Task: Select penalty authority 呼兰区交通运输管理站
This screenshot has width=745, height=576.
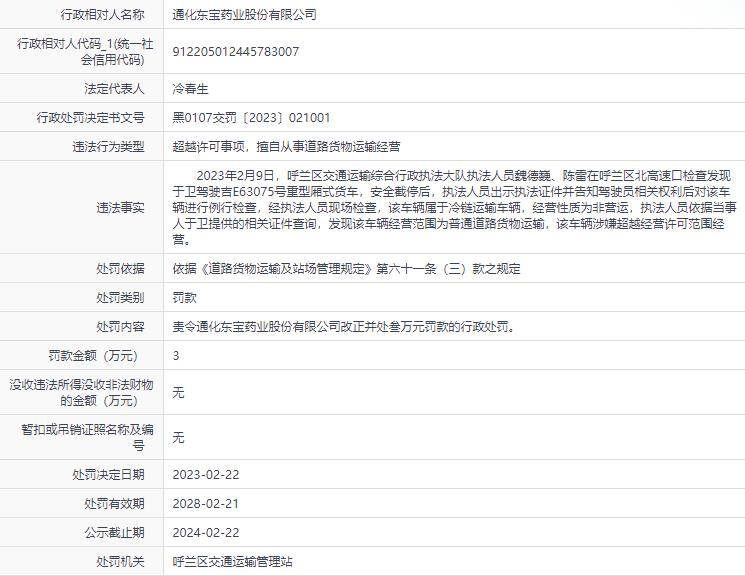Action: [232, 562]
